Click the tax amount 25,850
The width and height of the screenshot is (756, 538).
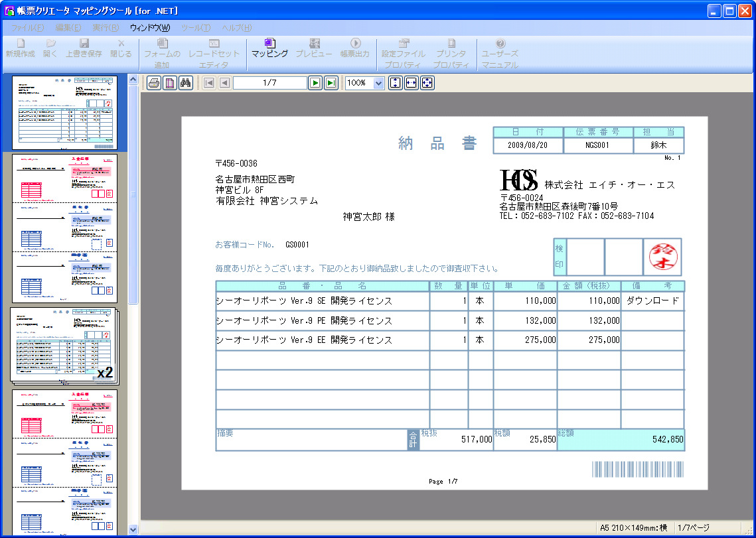542,439
